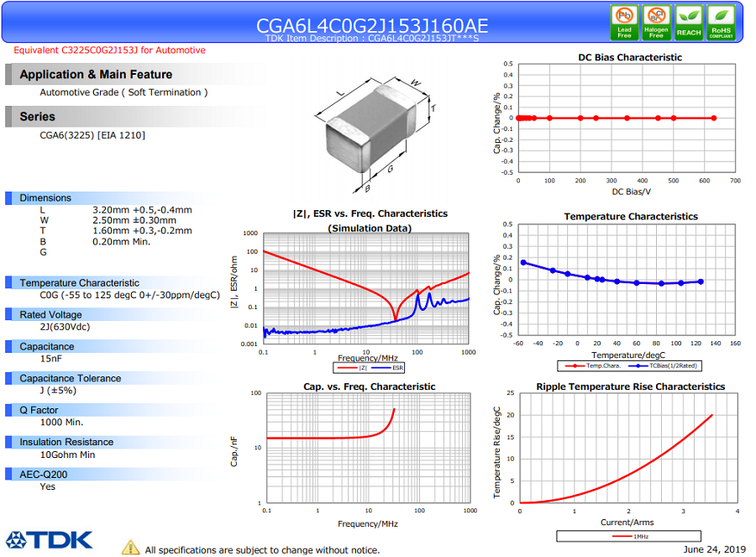Click the 1MHz legend in ripple chart
Image resolution: width=756 pixels, height=557 pixels.
click(x=630, y=536)
